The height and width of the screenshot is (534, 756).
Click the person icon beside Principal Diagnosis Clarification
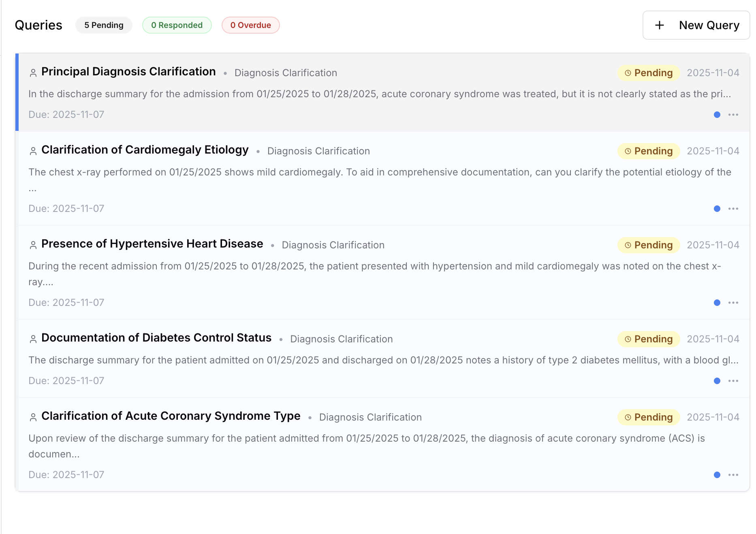pyautogui.click(x=33, y=73)
